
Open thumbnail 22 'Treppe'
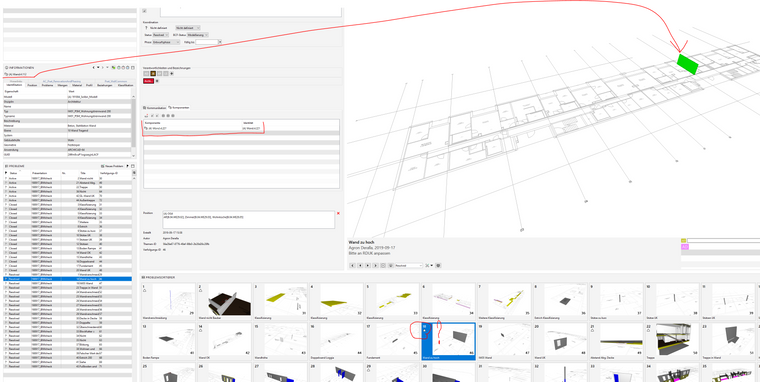(x=672, y=341)
